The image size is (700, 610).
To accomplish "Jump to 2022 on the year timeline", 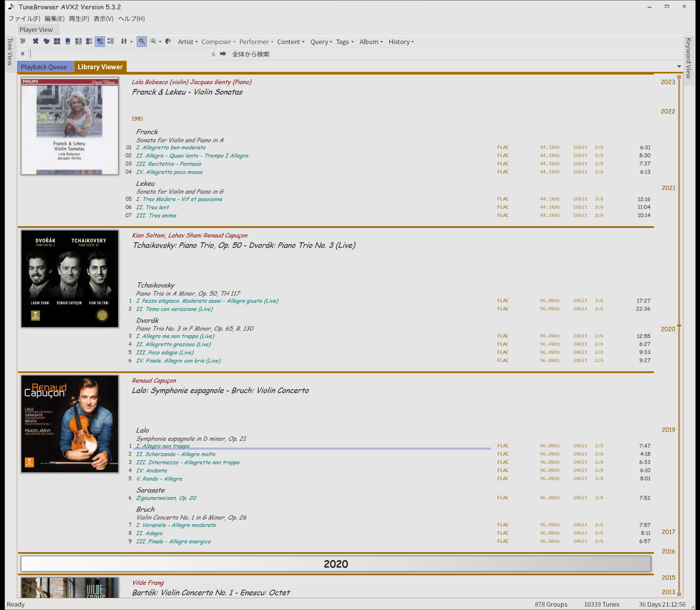I will coord(668,112).
